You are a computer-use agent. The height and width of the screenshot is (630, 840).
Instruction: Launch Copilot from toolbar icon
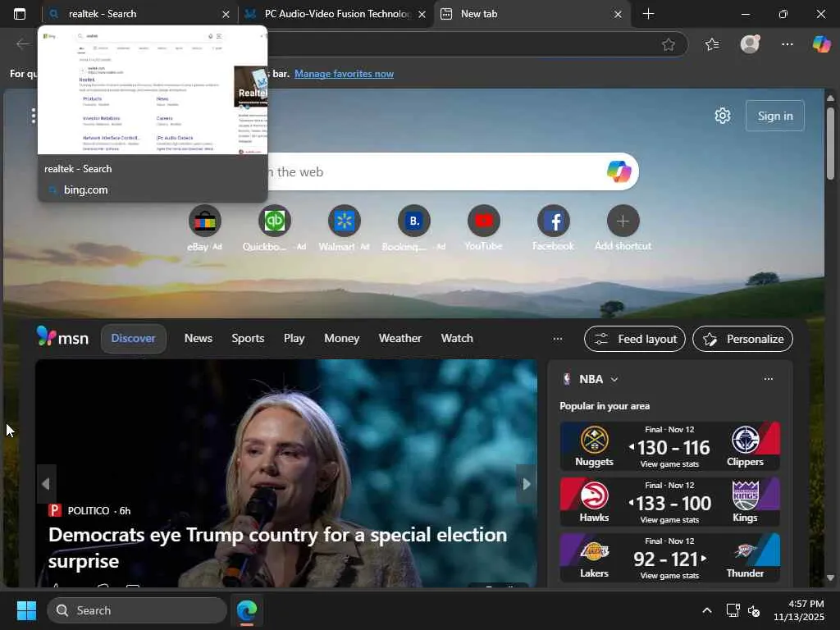click(821, 44)
